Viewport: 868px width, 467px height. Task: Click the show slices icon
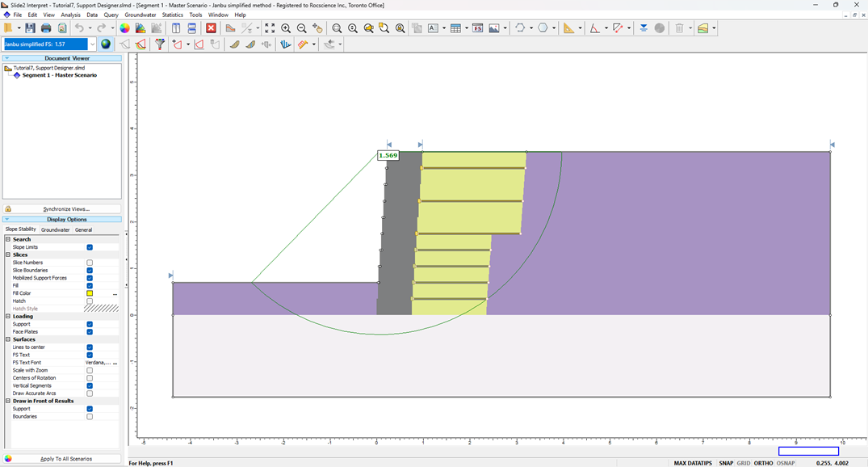234,44
